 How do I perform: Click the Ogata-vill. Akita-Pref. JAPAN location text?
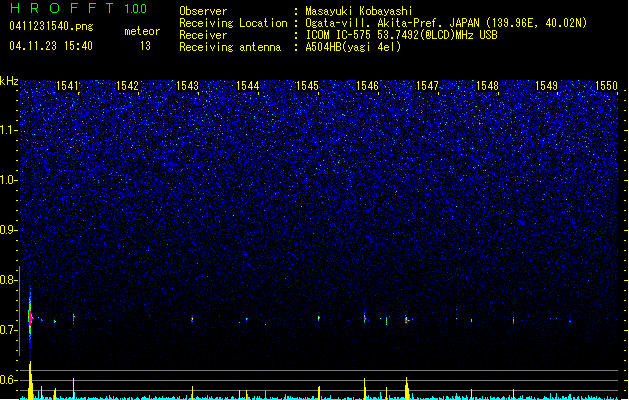(x=446, y=23)
